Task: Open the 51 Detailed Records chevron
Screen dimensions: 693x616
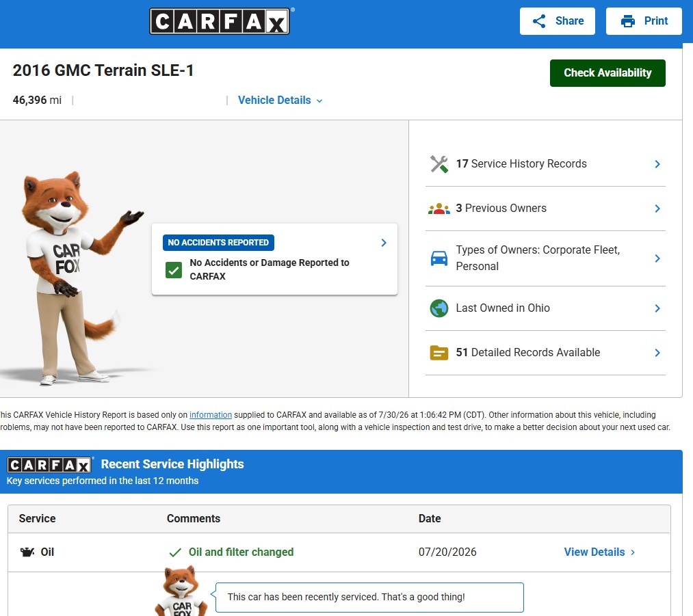Action: click(657, 353)
